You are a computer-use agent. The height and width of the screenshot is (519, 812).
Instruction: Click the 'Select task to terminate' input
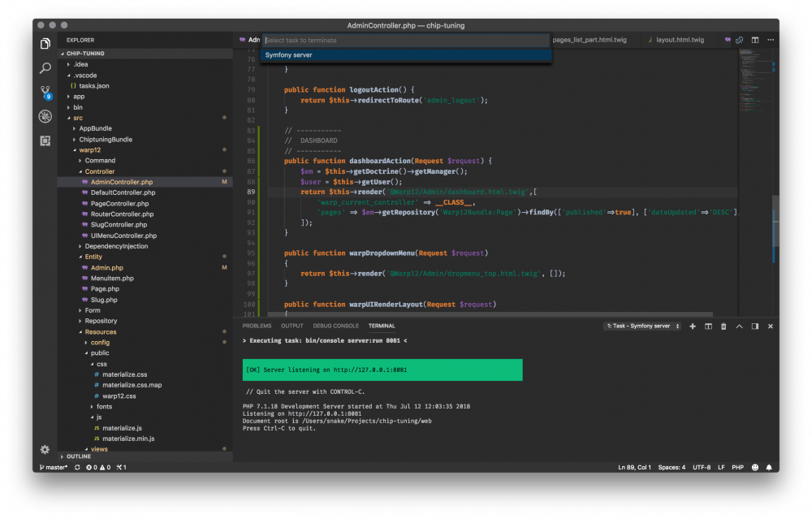[406, 40]
